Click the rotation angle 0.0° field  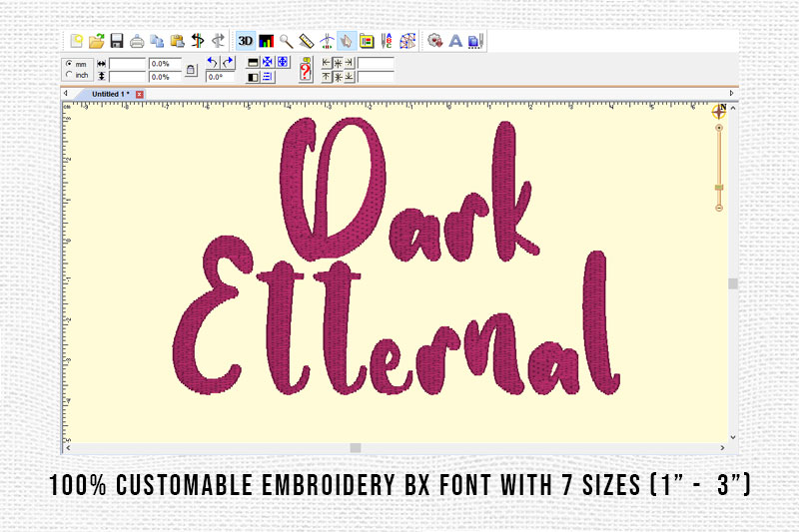pyautogui.click(x=220, y=77)
